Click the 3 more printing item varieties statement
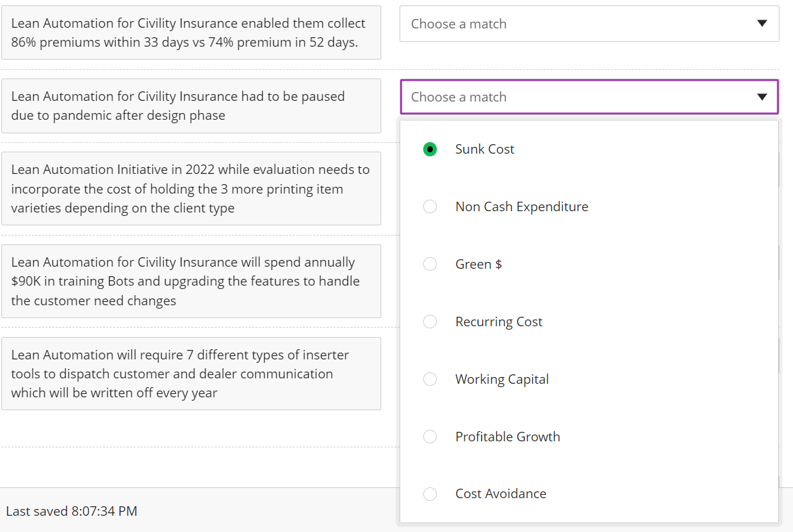Screen dimensions: 793x532 pos(191,189)
